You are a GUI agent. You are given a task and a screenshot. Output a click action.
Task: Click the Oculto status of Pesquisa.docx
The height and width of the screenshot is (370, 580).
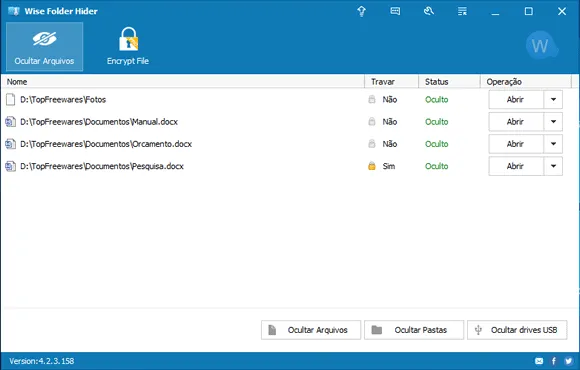(436, 166)
